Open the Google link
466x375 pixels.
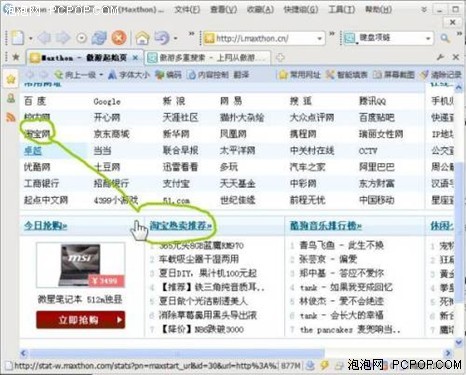pos(107,101)
